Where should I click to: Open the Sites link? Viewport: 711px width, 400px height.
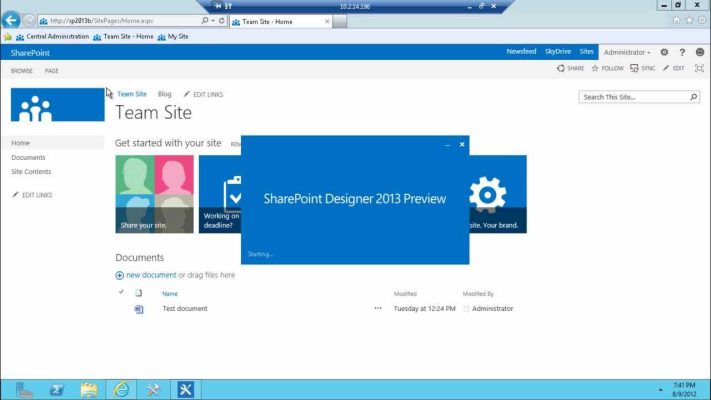click(586, 52)
